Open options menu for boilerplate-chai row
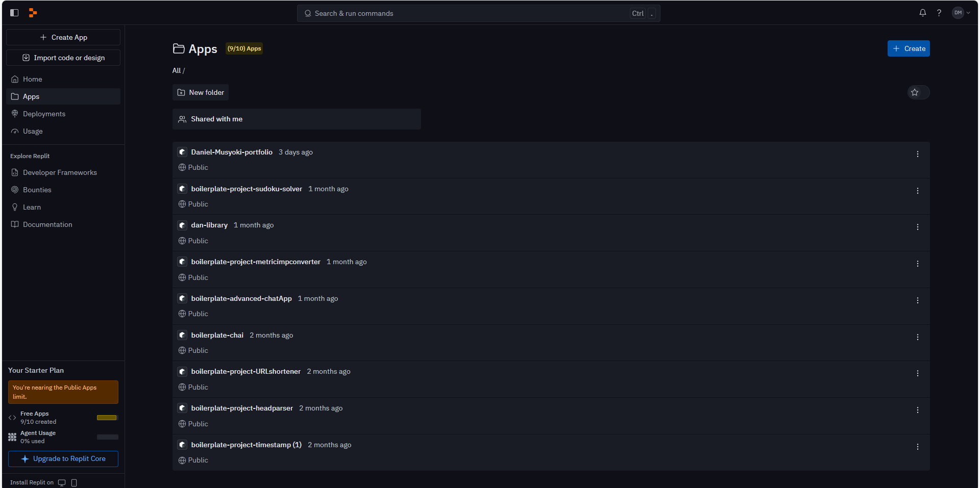980x488 pixels. 918,337
